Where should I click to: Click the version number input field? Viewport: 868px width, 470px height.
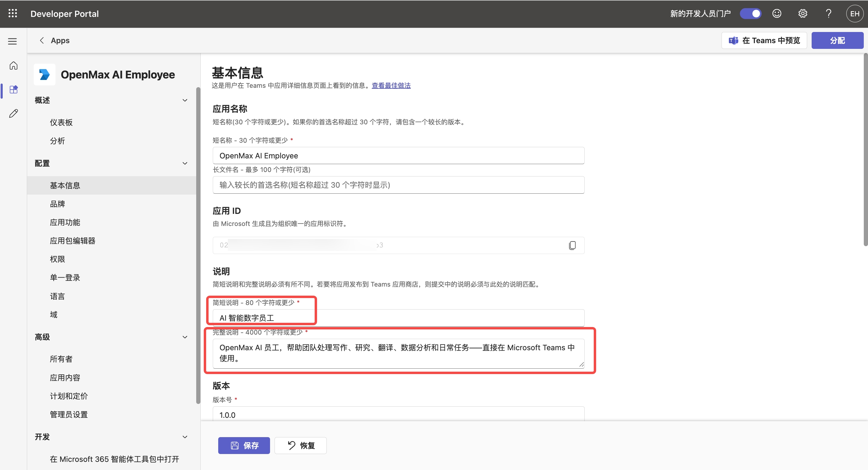coord(398,414)
